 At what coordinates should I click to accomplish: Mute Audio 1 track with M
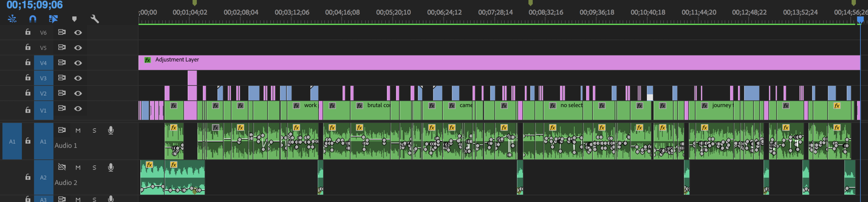[x=78, y=130]
